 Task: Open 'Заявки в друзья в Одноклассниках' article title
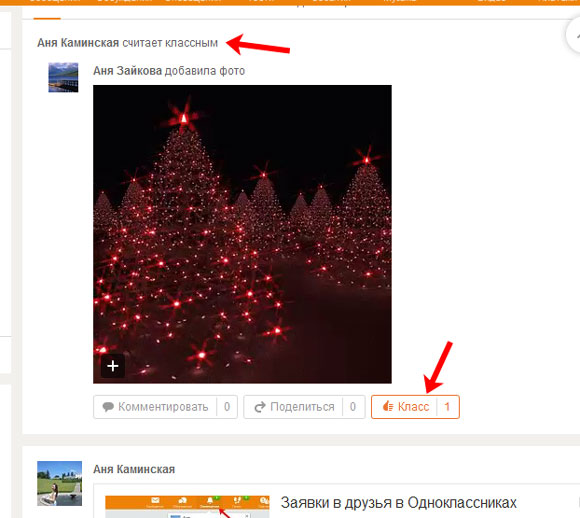pos(398,503)
